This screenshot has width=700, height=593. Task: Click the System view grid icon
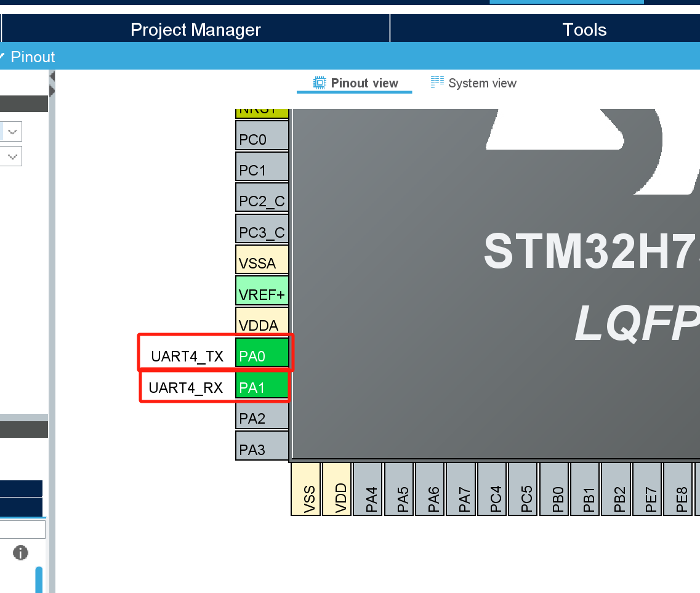tap(436, 82)
